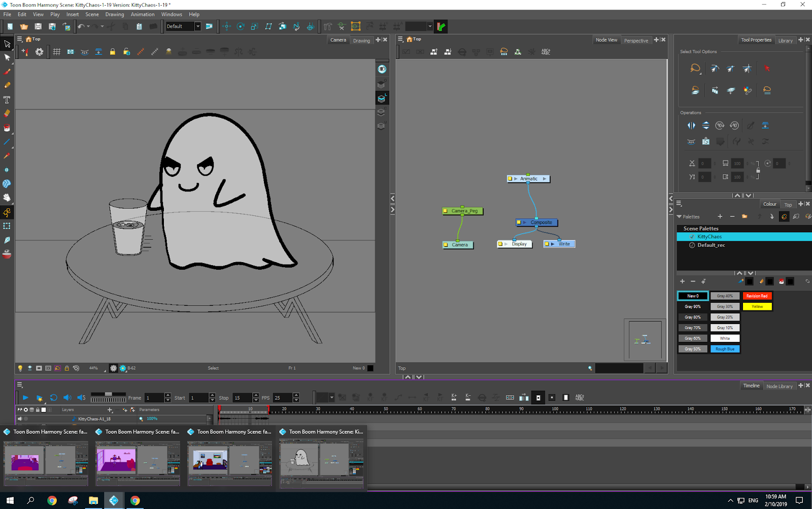Click the Flip Horizontal operation icon

click(691, 125)
